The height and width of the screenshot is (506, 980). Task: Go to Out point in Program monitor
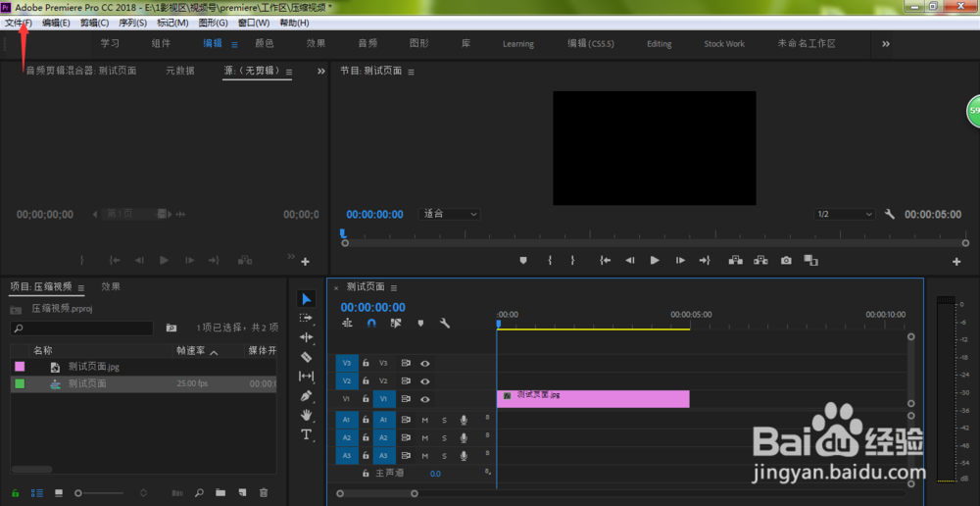(x=705, y=260)
